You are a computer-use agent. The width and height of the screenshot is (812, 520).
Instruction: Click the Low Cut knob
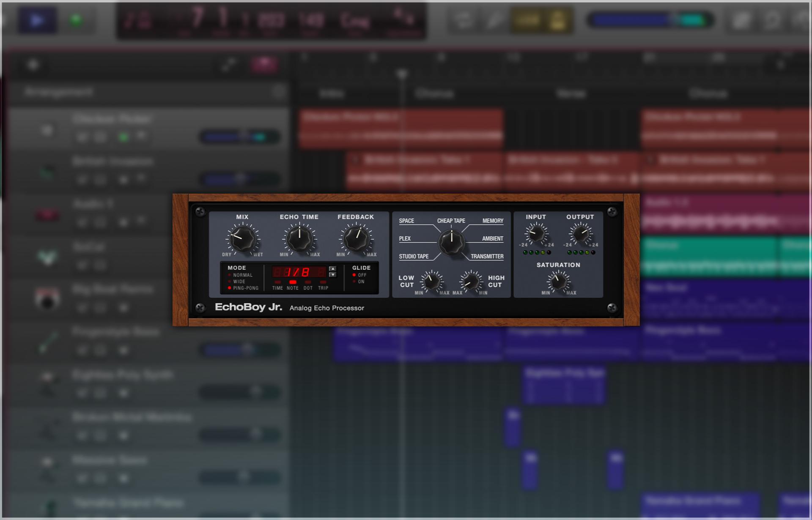click(431, 282)
